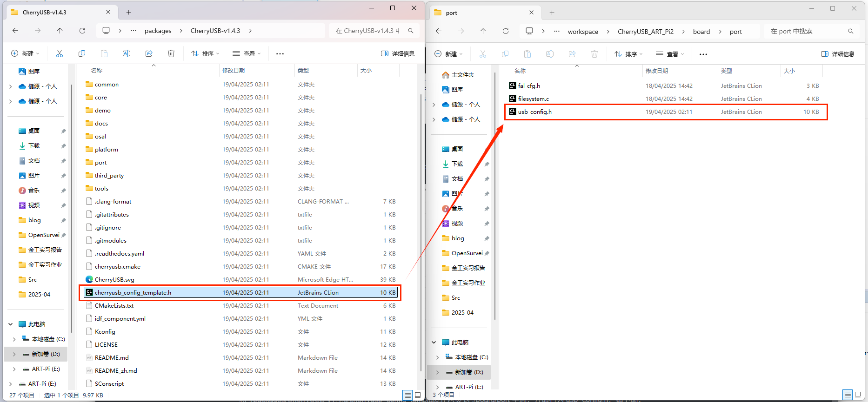Switch to large icons view in port status bar
This screenshot has height=402, width=868.
(x=858, y=395)
